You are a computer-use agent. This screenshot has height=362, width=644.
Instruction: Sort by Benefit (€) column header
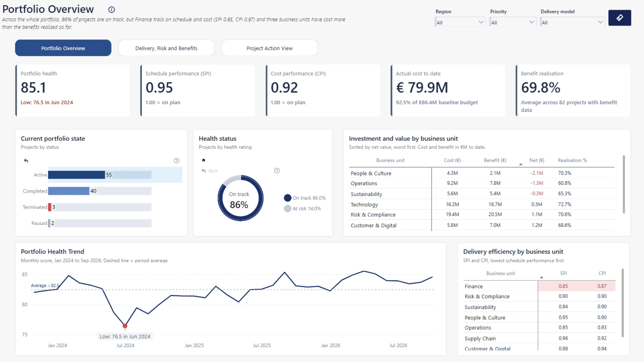[x=495, y=160]
